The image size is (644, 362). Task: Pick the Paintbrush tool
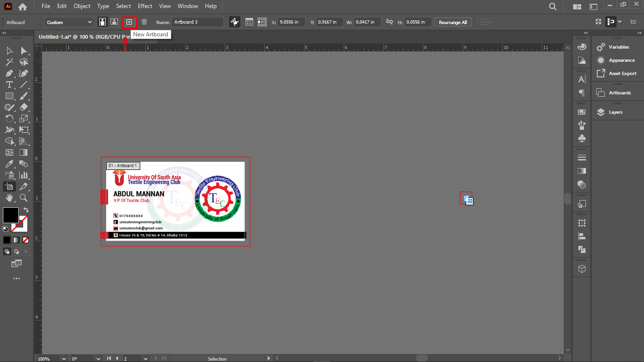coord(24,96)
